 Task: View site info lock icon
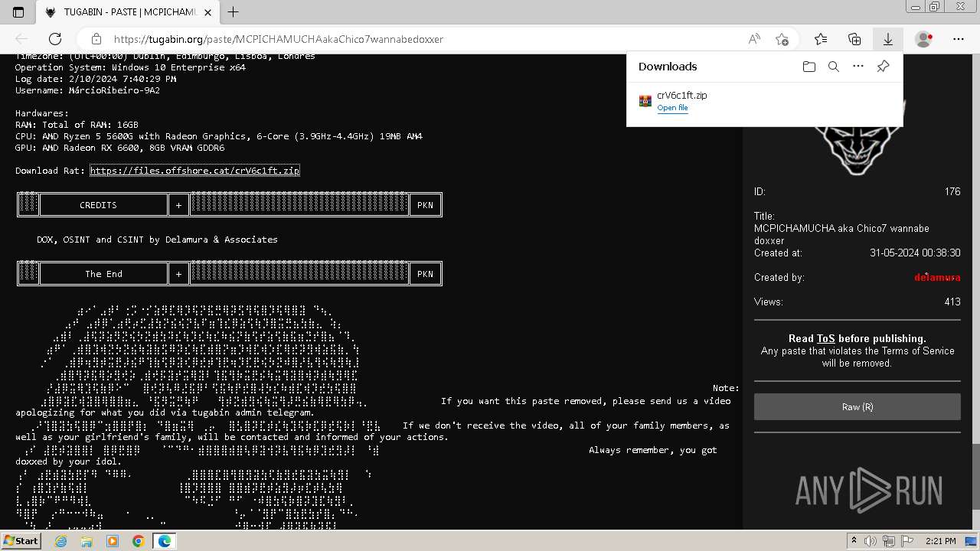click(x=96, y=39)
